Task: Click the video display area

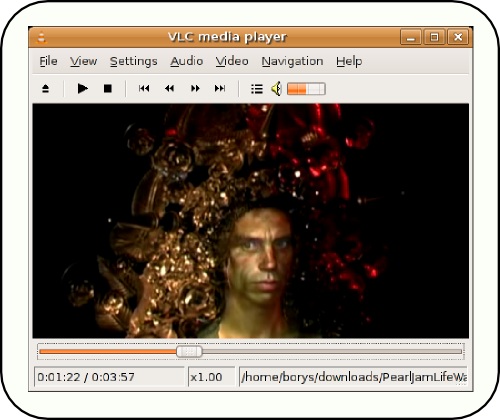Action: (251, 221)
